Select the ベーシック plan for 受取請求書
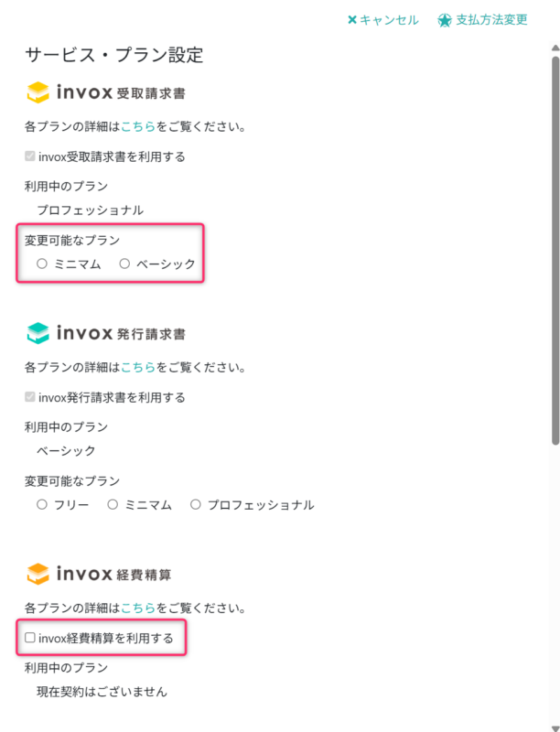The width and height of the screenshot is (560, 732). point(124,264)
